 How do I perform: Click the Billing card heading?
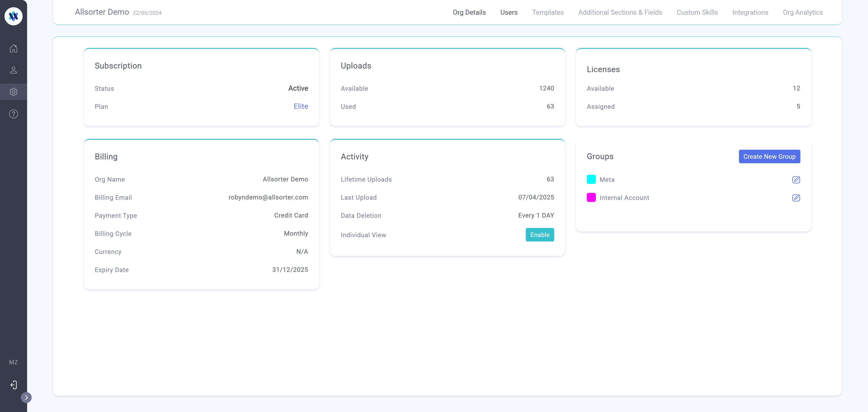click(x=106, y=156)
